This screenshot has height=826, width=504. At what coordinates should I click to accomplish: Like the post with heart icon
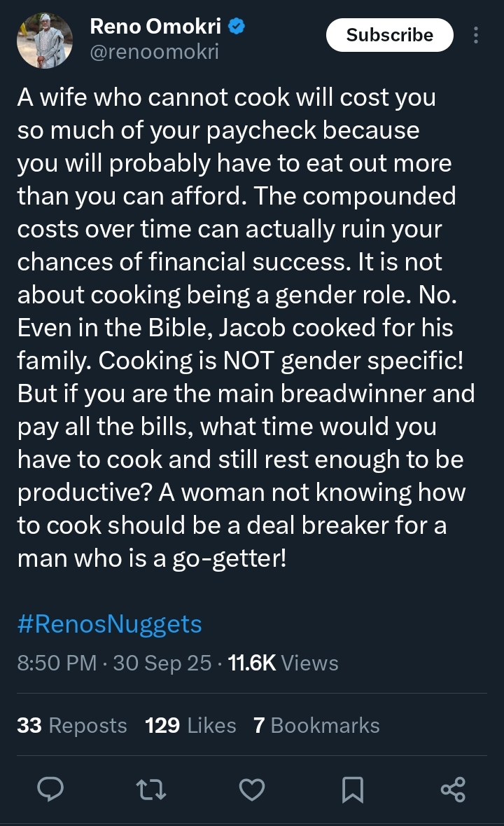click(251, 790)
